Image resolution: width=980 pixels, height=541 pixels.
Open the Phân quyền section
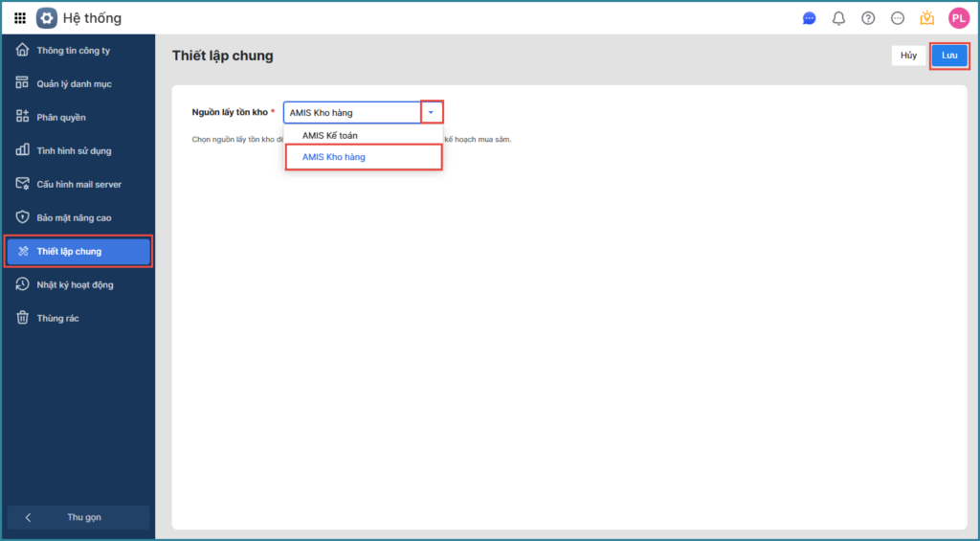78,117
